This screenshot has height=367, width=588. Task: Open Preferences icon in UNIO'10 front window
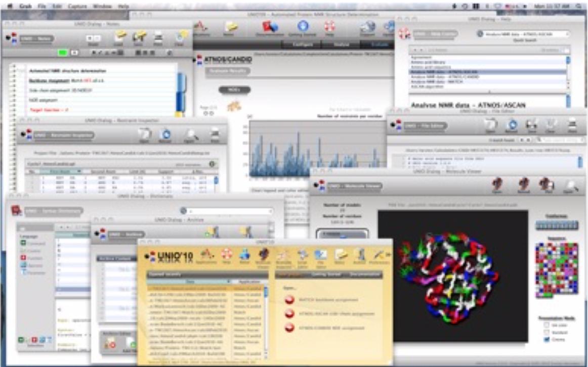[x=379, y=257]
